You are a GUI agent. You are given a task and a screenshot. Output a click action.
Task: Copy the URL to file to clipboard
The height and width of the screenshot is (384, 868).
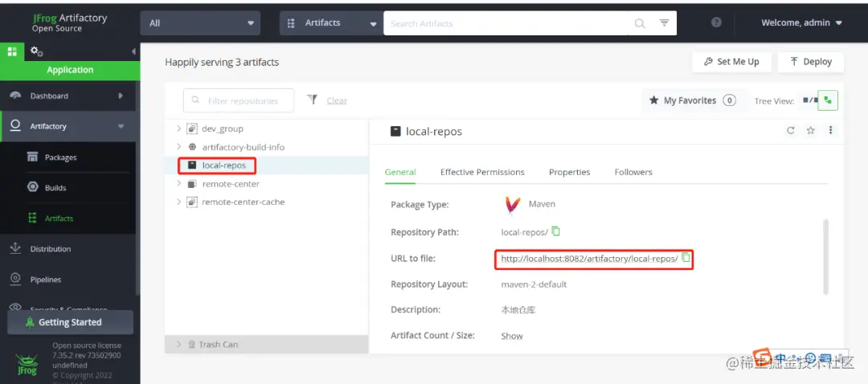click(x=686, y=257)
